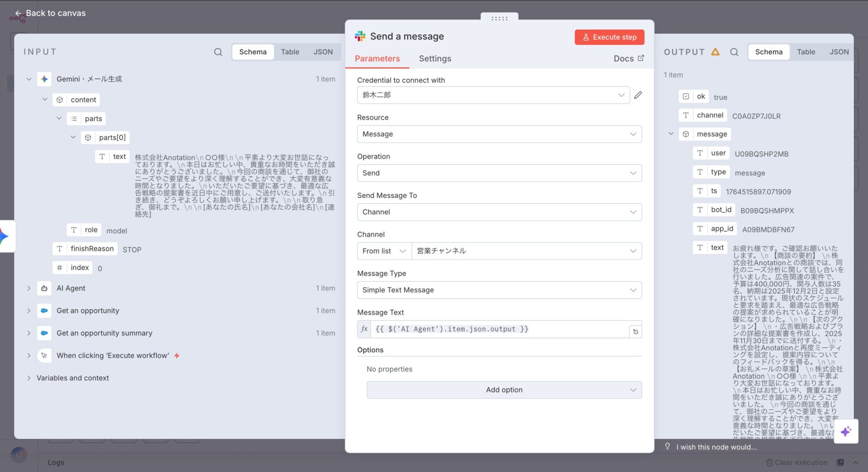Click the expand icon beside Message Text field
Viewport: 868px width, 472px height.
point(635,331)
